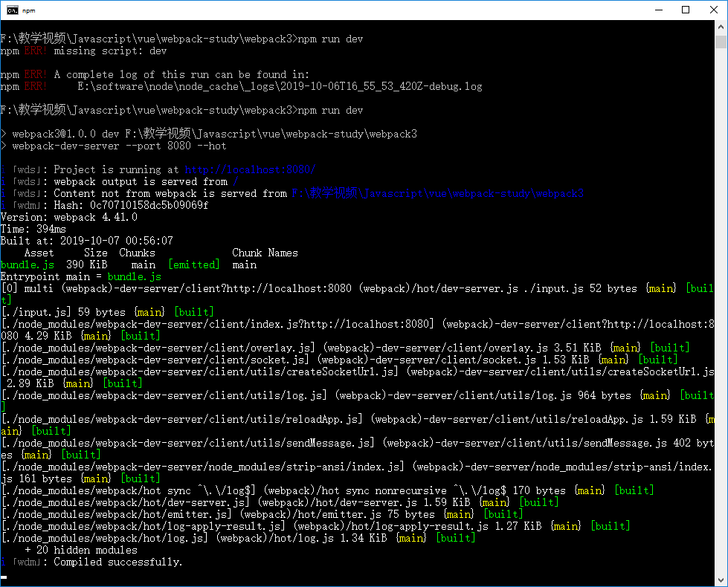Screen dimensions: 728x587
Task: Click the green [emitted] label
Action: click(x=194, y=265)
